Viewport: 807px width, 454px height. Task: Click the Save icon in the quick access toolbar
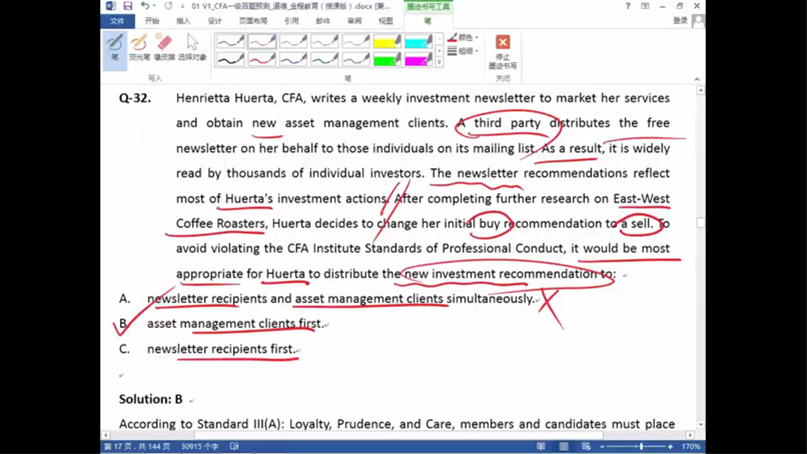coord(127,6)
